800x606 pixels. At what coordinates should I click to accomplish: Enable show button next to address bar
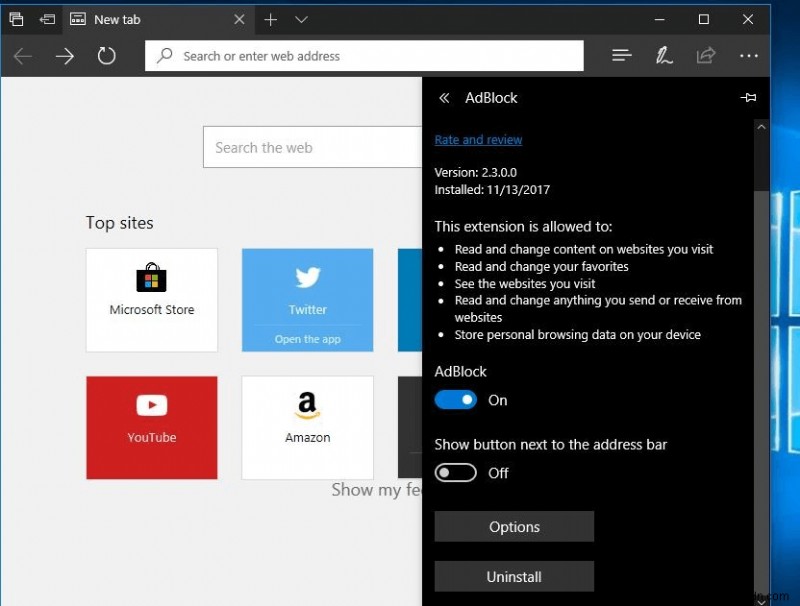(x=455, y=472)
